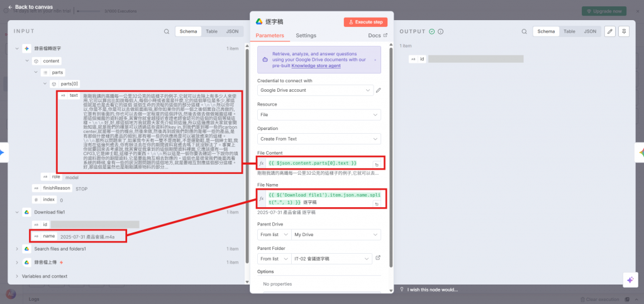Viewport: 644px width, 304px height.
Task: Dismiss the Knowledge store agent notice
Action: [x=375, y=60]
